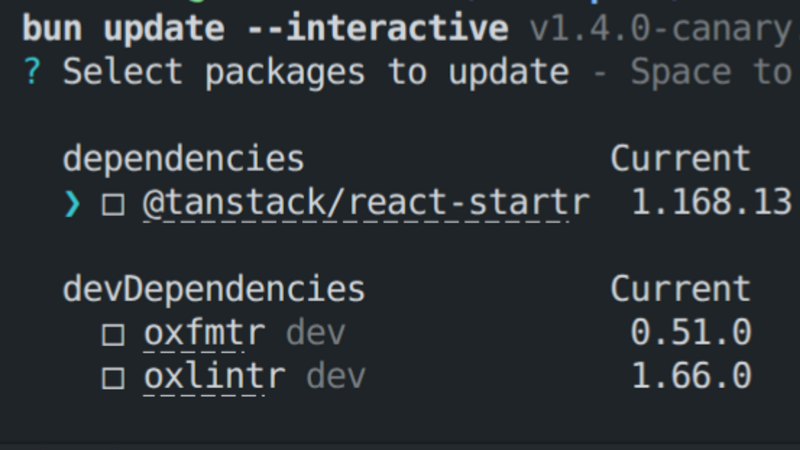Click the 1.66.0 version for oxlint

[691, 377]
